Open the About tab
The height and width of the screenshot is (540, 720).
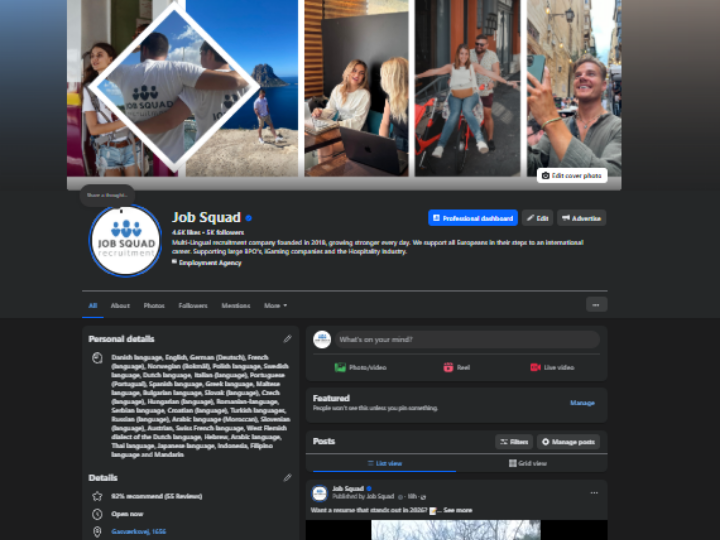(120, 305)
